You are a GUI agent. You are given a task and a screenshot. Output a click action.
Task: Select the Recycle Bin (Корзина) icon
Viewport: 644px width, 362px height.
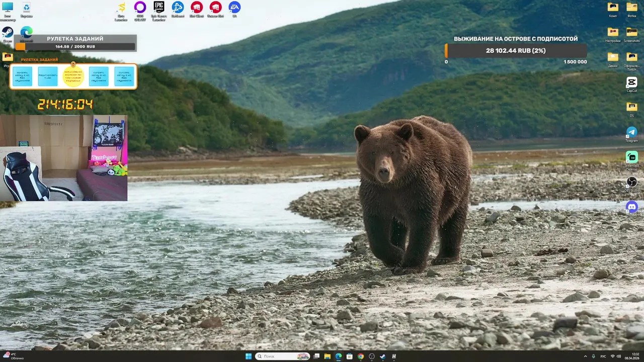pos(26,10)
